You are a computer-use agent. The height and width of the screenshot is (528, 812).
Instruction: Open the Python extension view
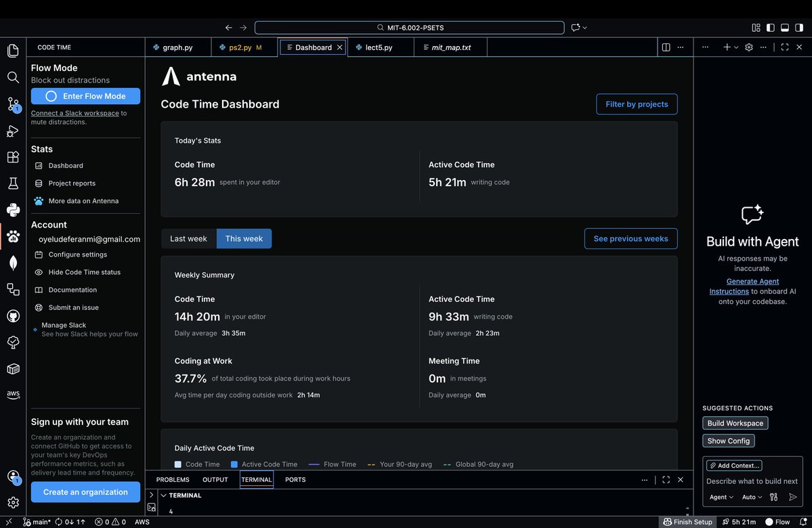(x=13, y=210)
